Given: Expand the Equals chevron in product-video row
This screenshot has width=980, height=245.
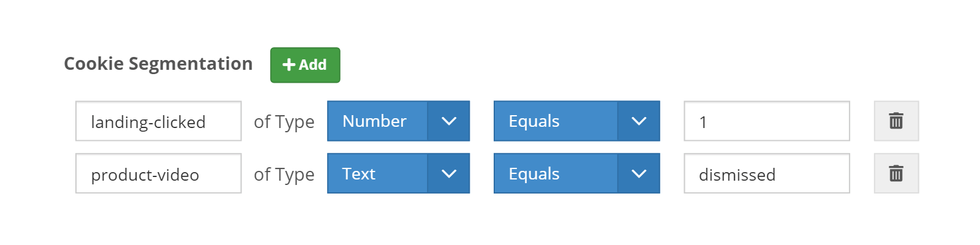Looking at the screenshot, I should [x=639, y=173].
